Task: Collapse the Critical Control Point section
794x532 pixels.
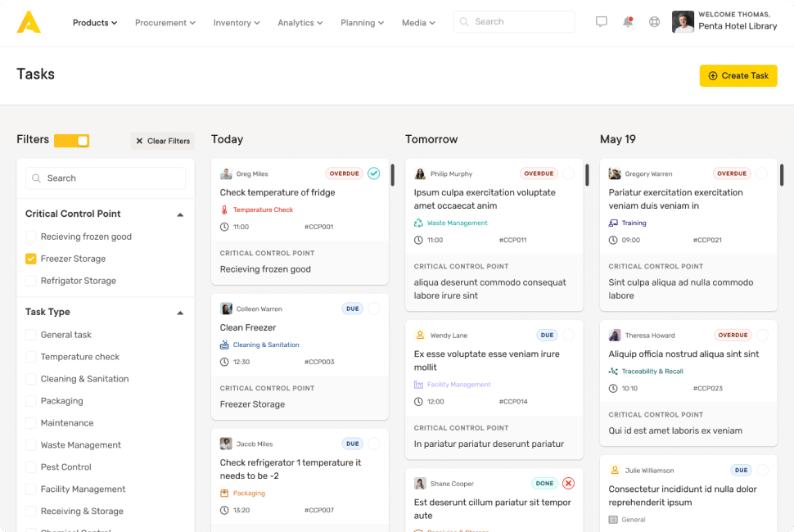Action: click(x=180, y=214)
